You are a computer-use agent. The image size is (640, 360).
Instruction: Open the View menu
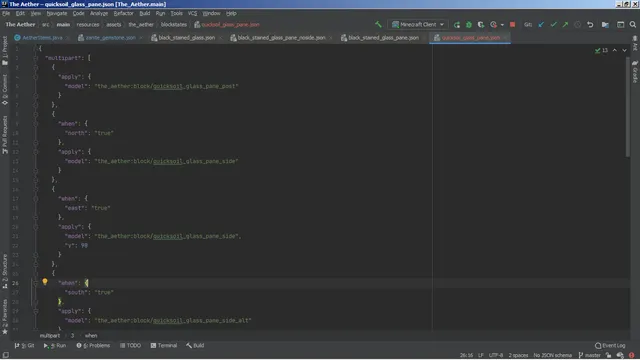36,13
